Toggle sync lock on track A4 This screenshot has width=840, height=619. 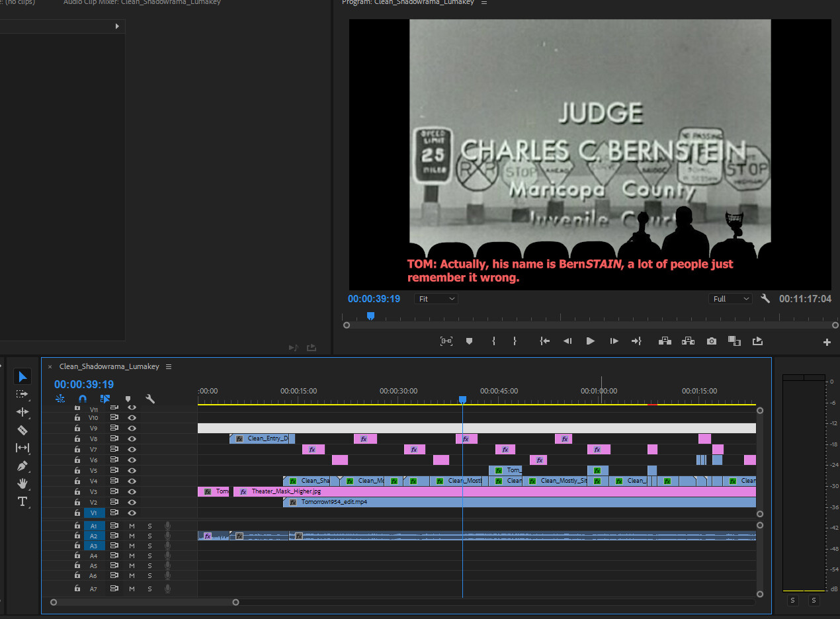point(114,556)
